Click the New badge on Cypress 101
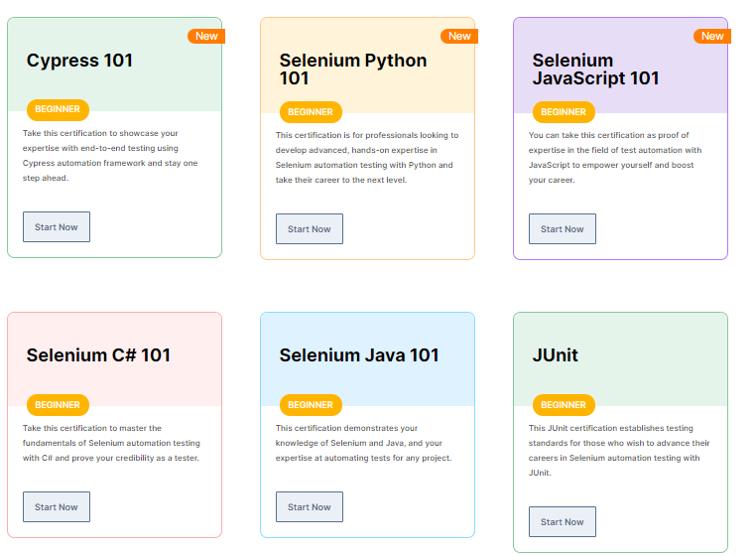Viewport: 756px width, 556px height. 206,37
